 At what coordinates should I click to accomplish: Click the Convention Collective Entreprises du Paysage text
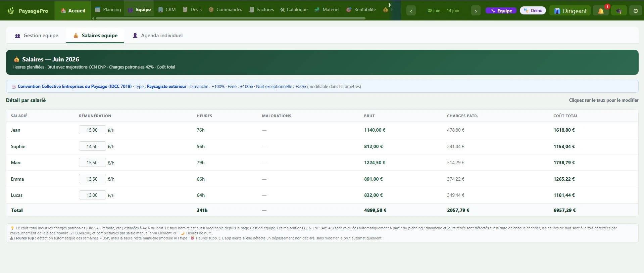(75, 86)
